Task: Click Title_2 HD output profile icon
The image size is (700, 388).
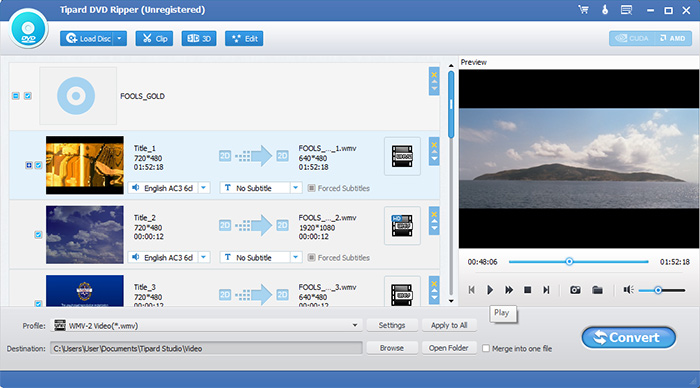Action: (402, 225)
